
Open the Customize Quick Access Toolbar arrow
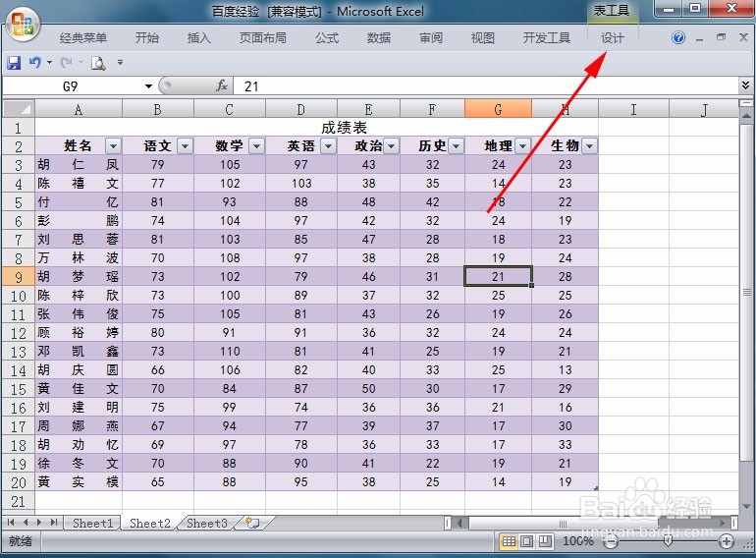(x=120, y=62)
